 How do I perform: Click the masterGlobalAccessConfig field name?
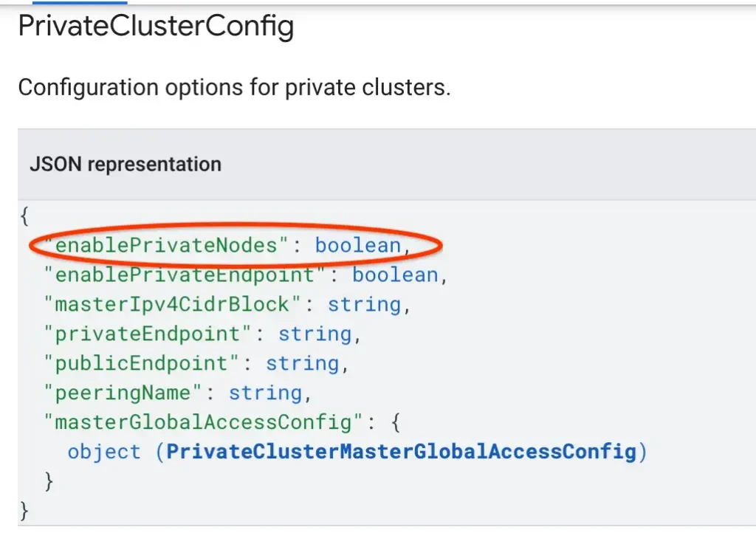point(204,422)
